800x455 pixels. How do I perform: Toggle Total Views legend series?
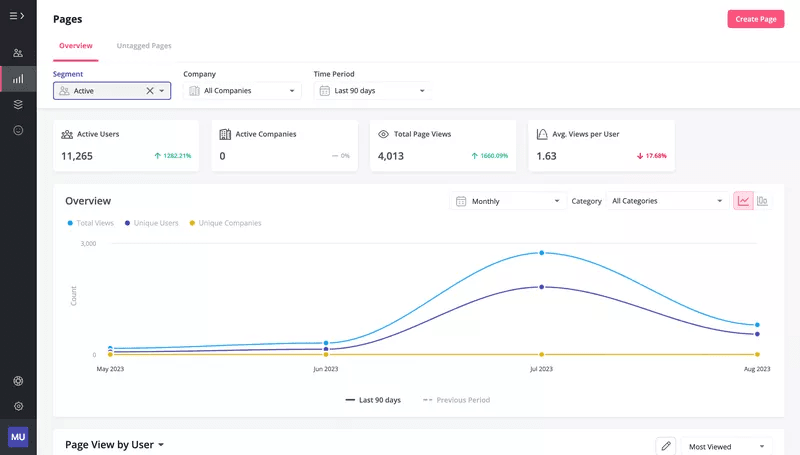coord(90,223)
